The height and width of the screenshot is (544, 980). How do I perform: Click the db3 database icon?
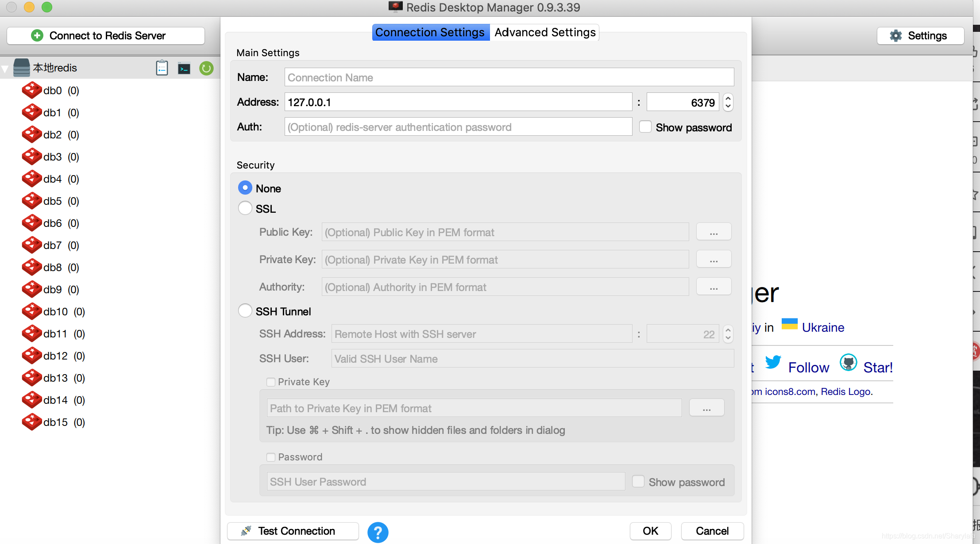pyautogui.click(x=32, y=157)
